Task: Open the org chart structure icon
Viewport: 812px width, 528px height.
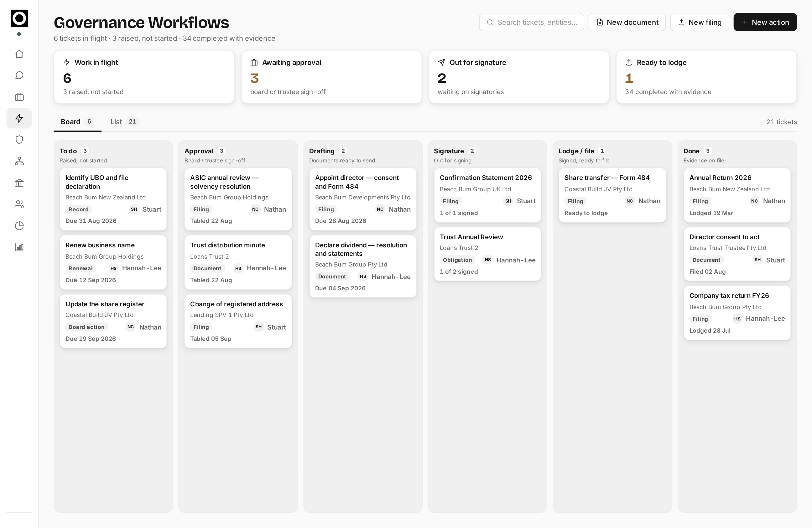Action: pos(19,161)
